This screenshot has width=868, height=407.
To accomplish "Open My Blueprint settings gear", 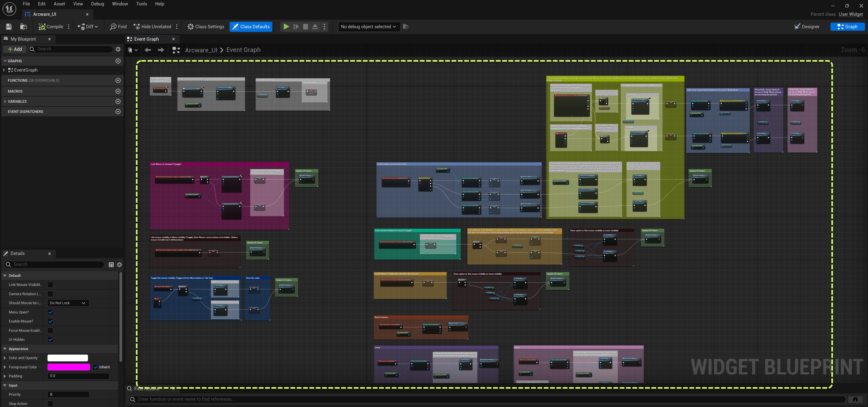I will pyautogui.click(x=118, y=49).
